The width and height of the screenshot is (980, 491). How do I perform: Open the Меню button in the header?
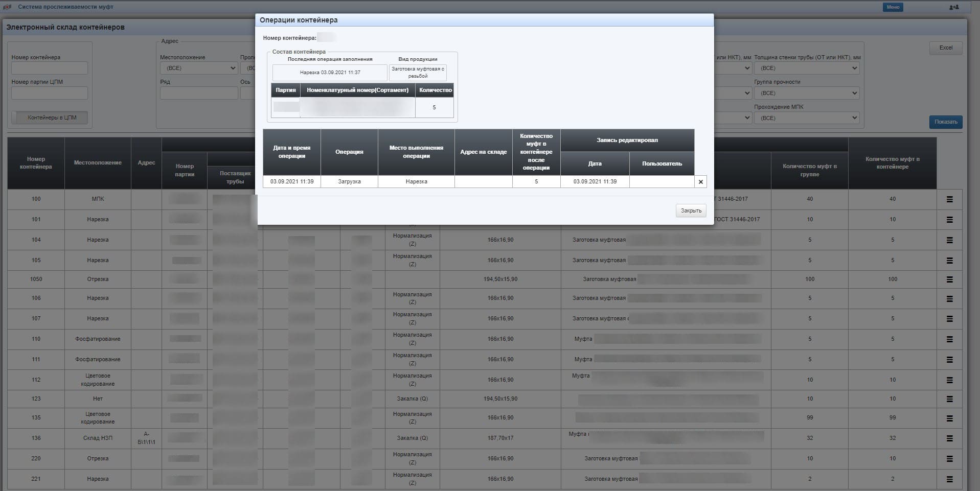[893, 7]
